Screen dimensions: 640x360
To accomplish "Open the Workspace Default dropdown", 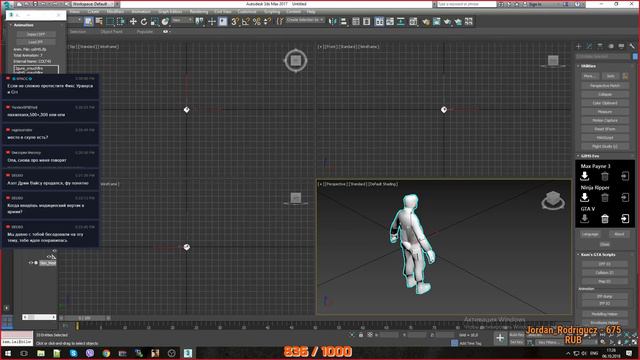I will point(92,4).
